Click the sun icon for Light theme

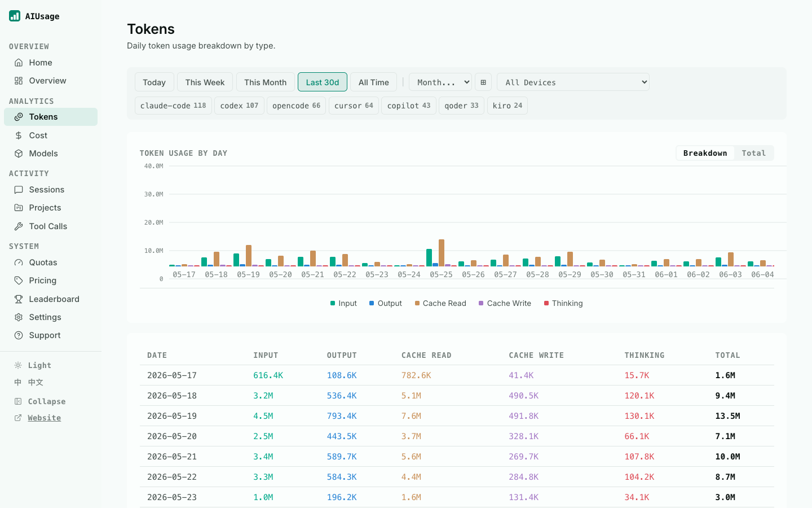coord(18,365)
